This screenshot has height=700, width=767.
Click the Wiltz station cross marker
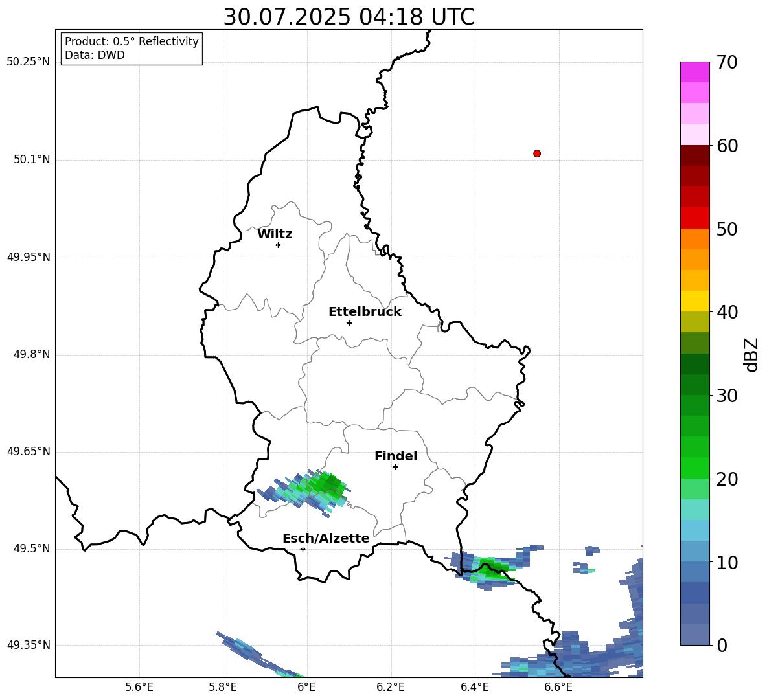(279, 245)
